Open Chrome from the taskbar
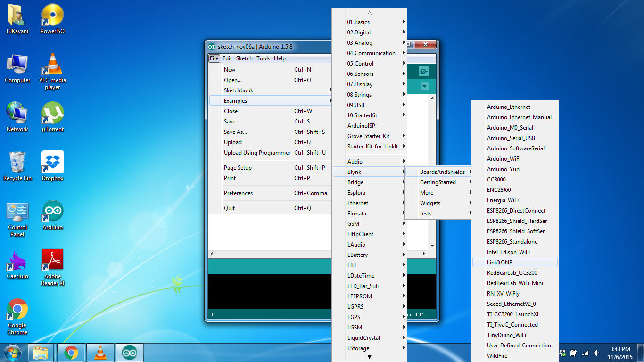This screenshot has width=644, height=362. pyautogui.click(x=71, y=353)
